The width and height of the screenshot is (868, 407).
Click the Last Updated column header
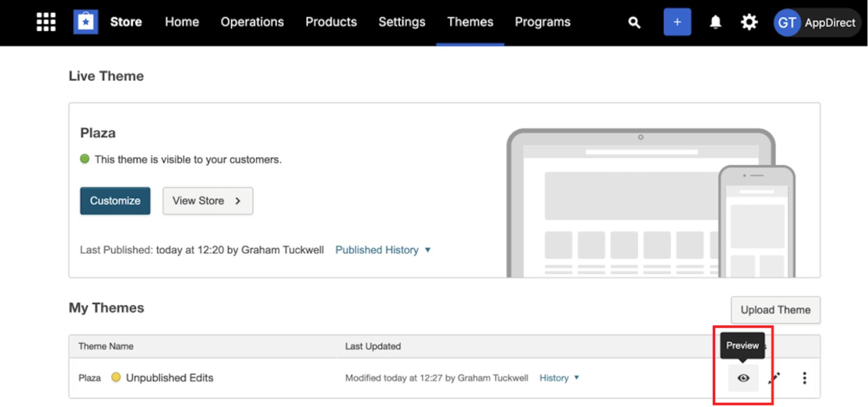[373, 346]
